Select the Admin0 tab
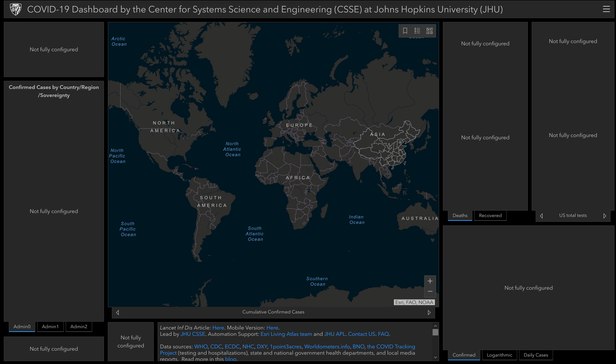Image resolution: width=616 pixels, height=364 pixels. [x=22, y=327]
